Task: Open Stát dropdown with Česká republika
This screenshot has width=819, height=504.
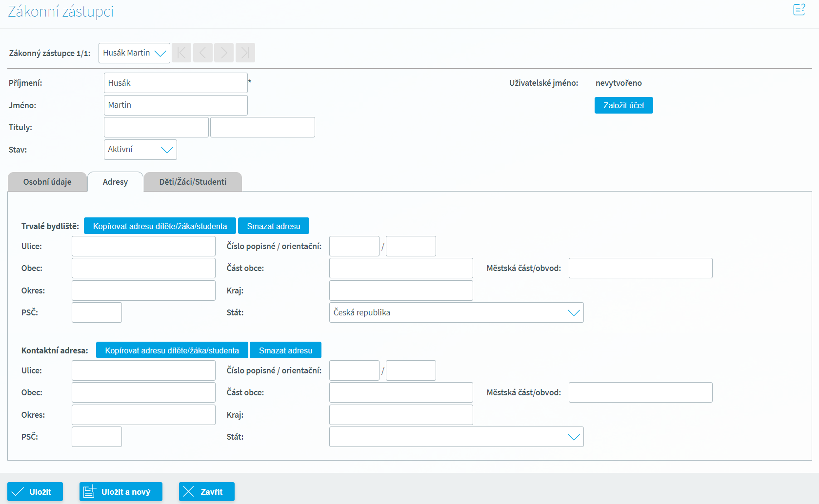Action: (457, 312)
